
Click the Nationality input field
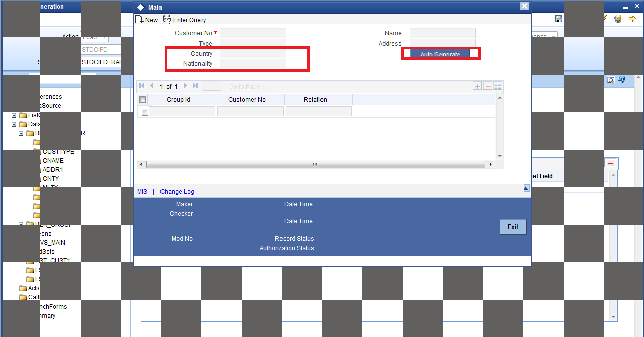point(253,64)
